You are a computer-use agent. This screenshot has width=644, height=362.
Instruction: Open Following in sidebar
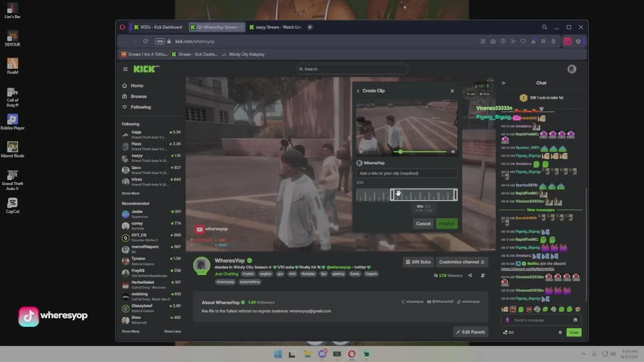pos(137,107)
